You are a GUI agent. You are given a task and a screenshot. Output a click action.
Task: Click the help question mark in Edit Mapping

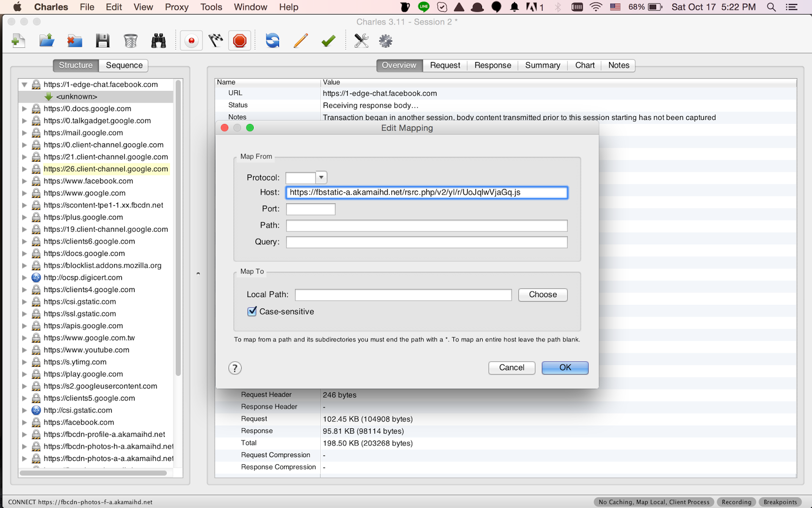(235, 368)
